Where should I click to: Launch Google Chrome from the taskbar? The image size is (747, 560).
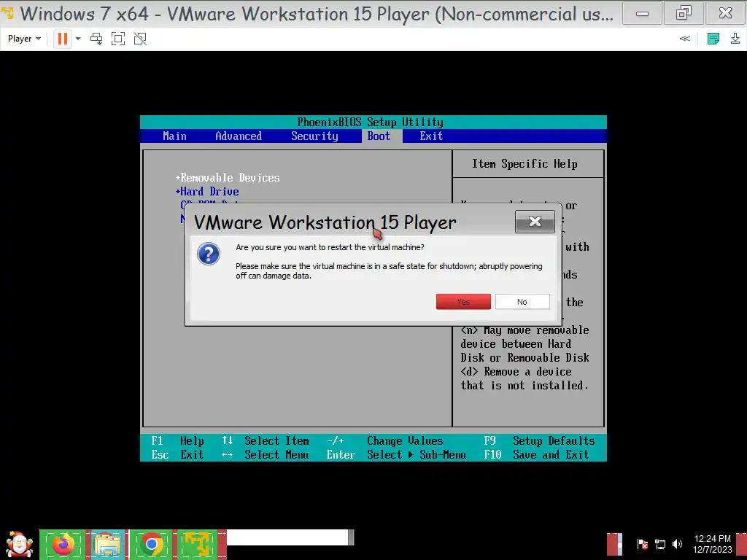[x=152, y=544]
